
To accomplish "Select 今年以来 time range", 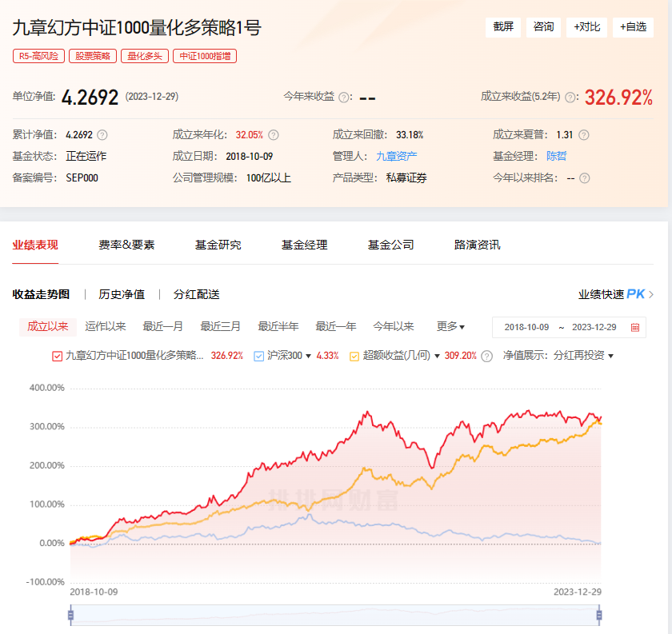I will click(394, 327).
